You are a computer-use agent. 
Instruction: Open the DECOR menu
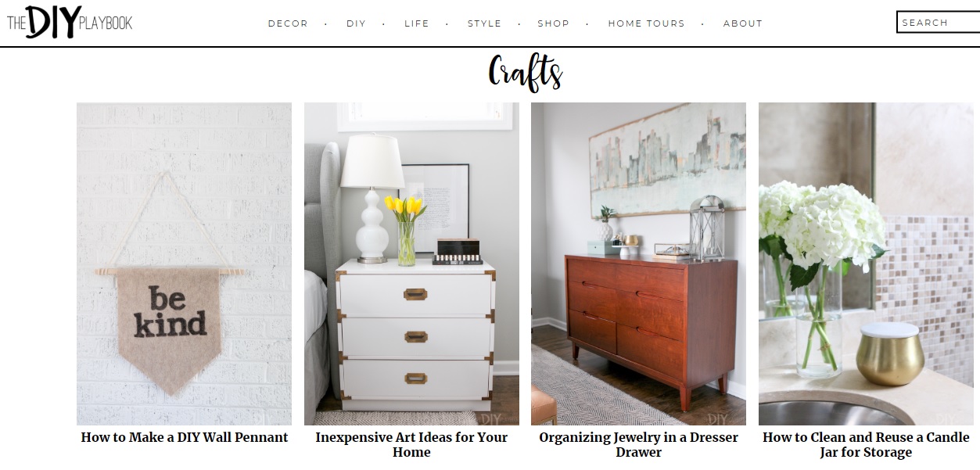point(288,23)
